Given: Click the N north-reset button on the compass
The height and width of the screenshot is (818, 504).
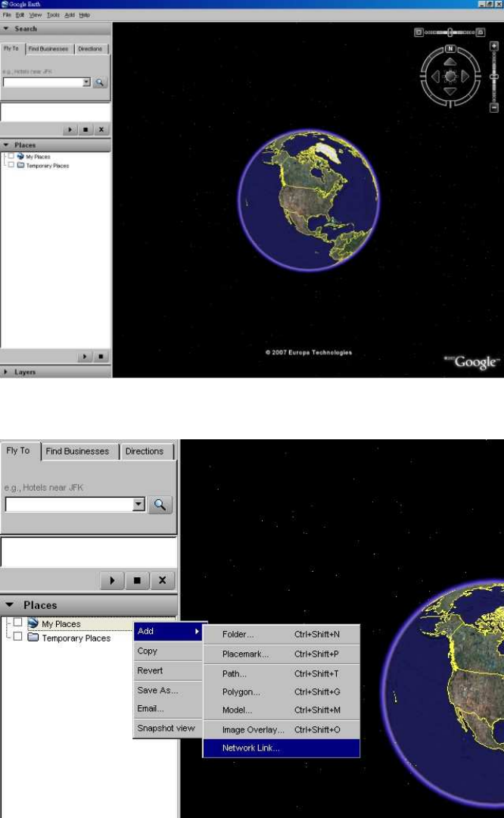Looking at the screenshot, I should click(450, 48).
